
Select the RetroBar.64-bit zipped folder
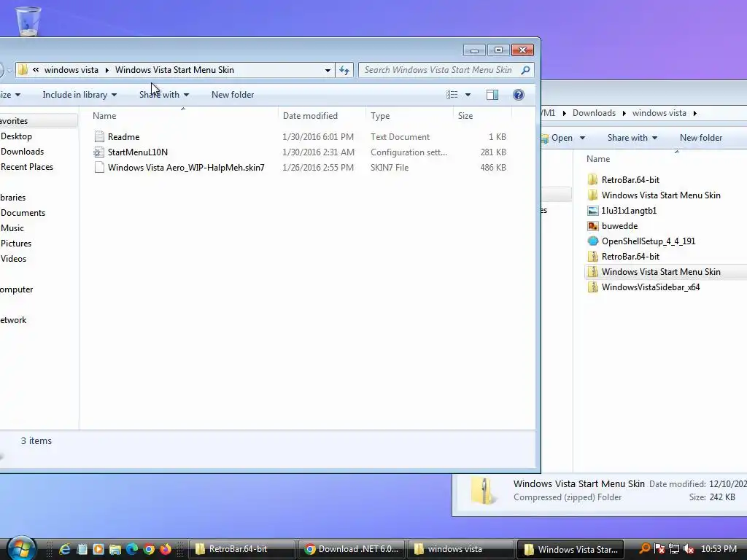(630, 256)
